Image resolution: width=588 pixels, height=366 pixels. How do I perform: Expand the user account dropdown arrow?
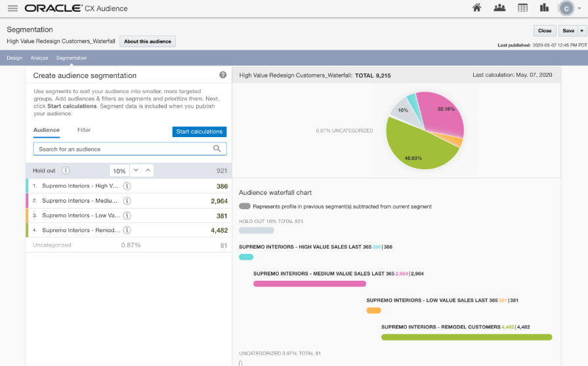[579, 9]
